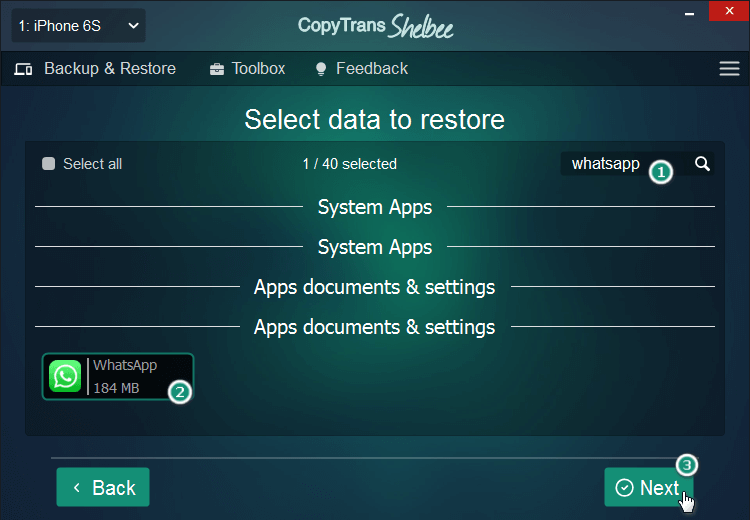750x520 pixels.
Task: Deselect the WhatsApp 184 MB tile
Action: pos(118,376)
